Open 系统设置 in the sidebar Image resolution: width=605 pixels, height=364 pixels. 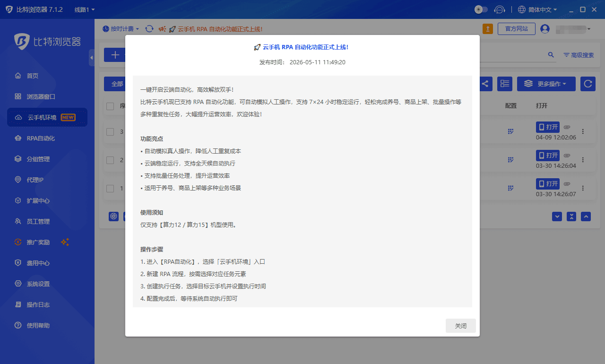pos(47,284)
